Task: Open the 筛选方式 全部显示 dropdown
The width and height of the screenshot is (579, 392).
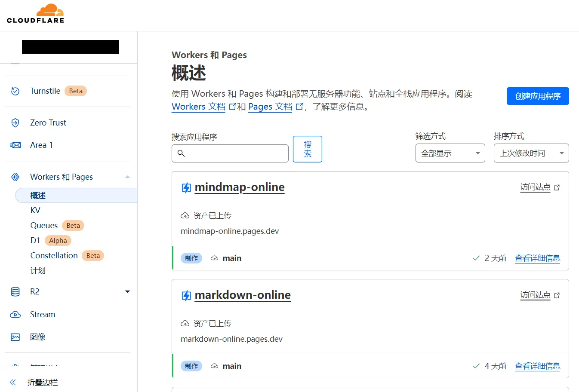Action: (450, 153)
